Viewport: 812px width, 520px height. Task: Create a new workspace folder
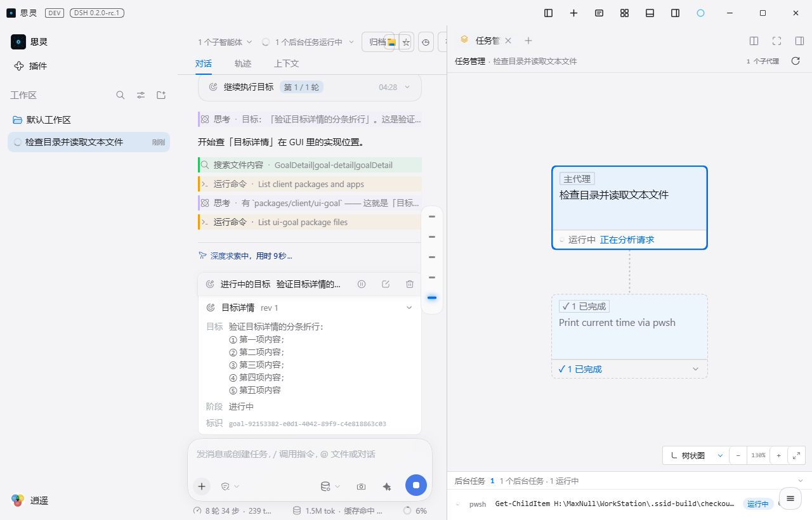click(161, 95)
